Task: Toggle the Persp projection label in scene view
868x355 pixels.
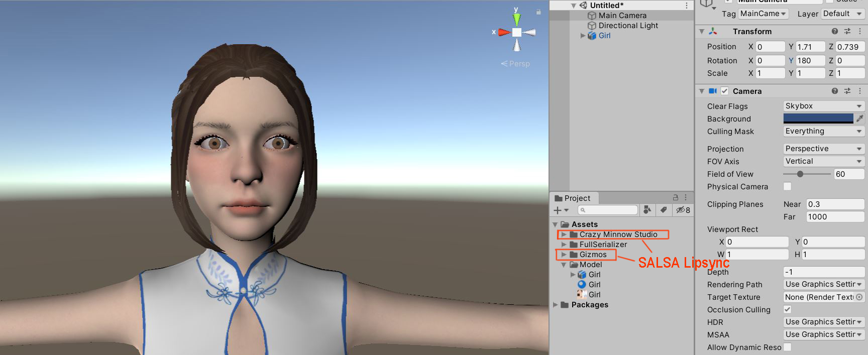Action: click(516, 64)
